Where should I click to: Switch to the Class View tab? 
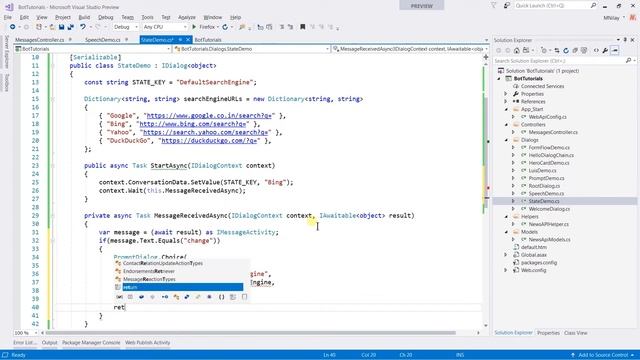[576, 333]
